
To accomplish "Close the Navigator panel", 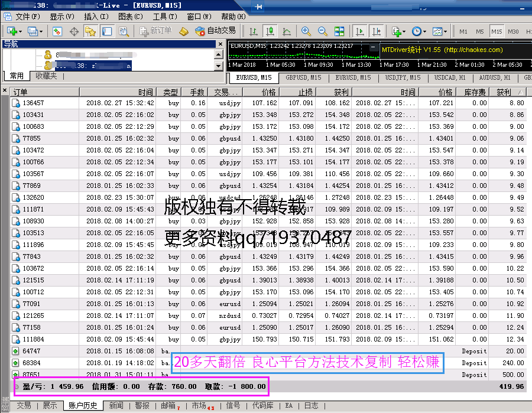I will point(220,44).
